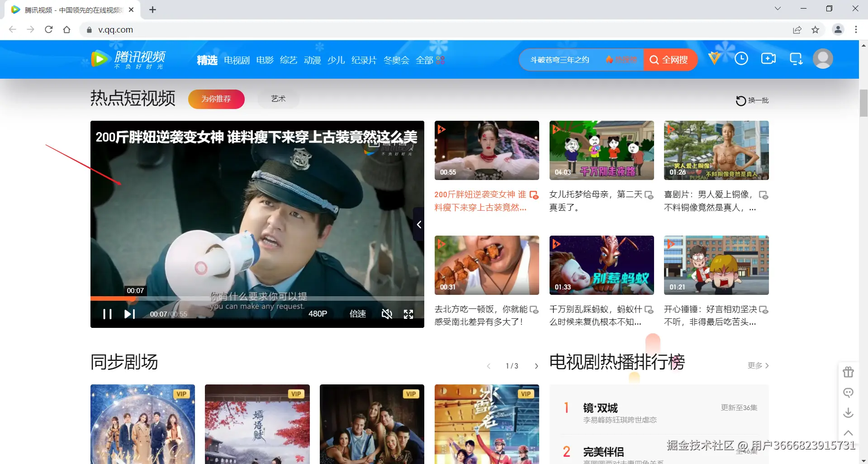Add 200斤胖妞逆袭变女神 video to watch later
The height and width of the screenshot is (464, 868).
tap(534, 195)
